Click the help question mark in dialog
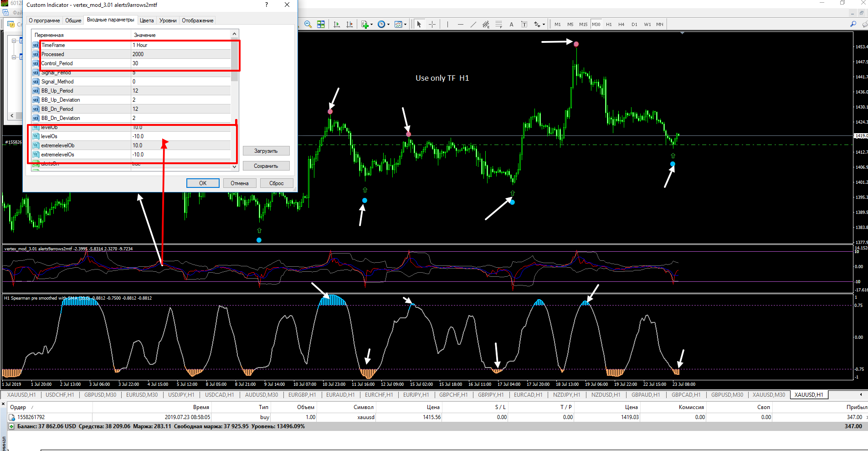 pos(267,5)
